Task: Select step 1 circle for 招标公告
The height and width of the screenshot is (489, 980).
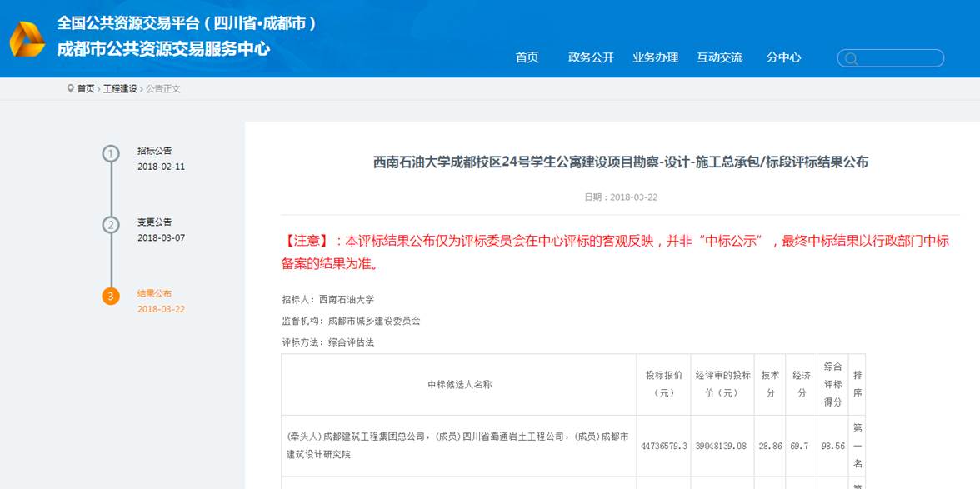Action: click(111, 153)
